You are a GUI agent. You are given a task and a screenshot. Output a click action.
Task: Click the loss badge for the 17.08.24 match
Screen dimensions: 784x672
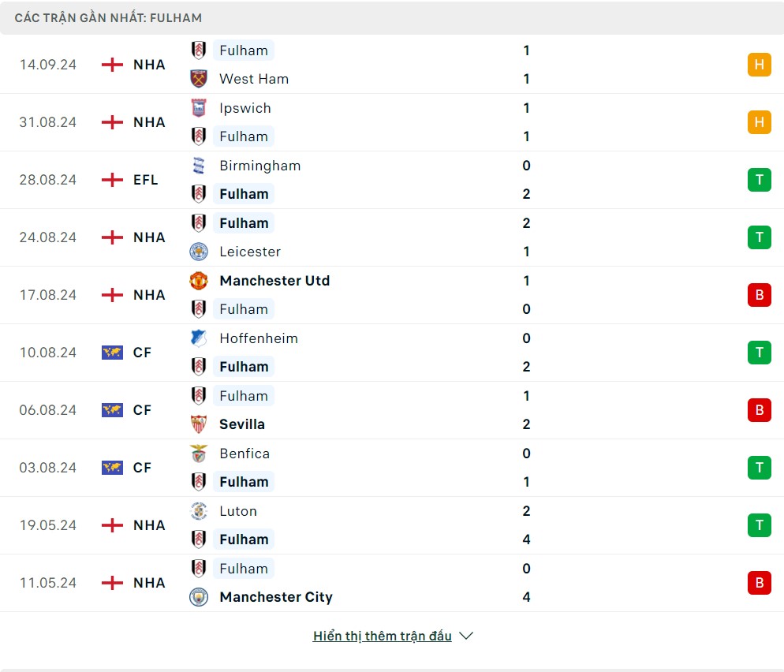pos(759,295)
